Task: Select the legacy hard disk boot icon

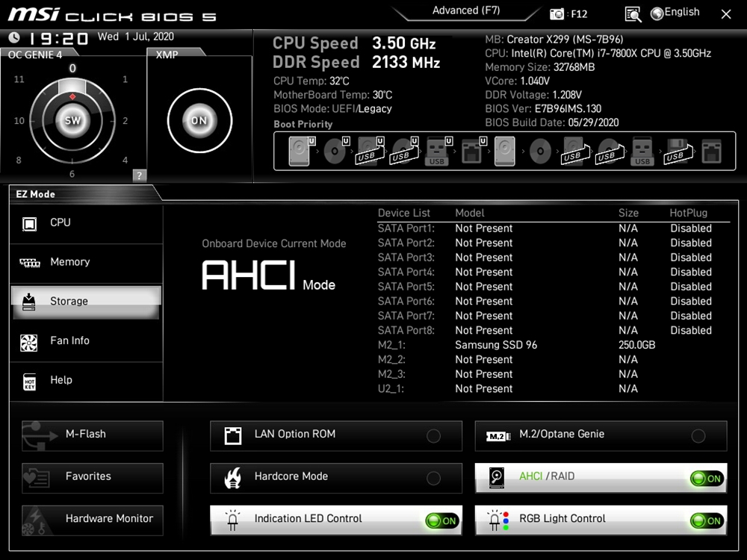Action: [x=504, y=151]
